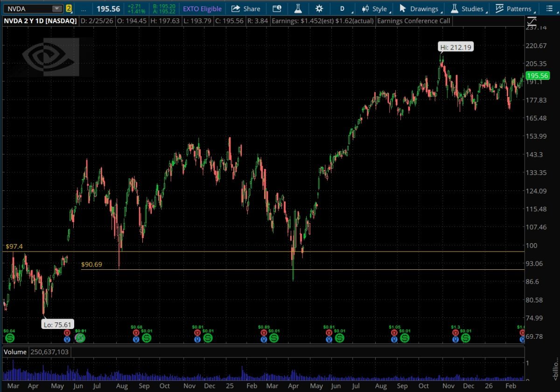Open the NVDA symbol selector dropdown
Viewport: 560px width, 392px height.
57,8
